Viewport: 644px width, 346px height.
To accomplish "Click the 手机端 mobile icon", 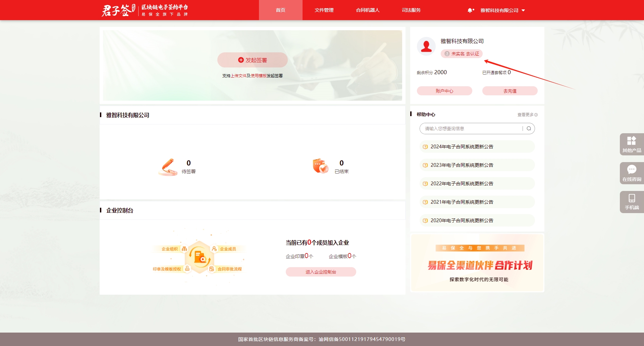I will (632, 202).
